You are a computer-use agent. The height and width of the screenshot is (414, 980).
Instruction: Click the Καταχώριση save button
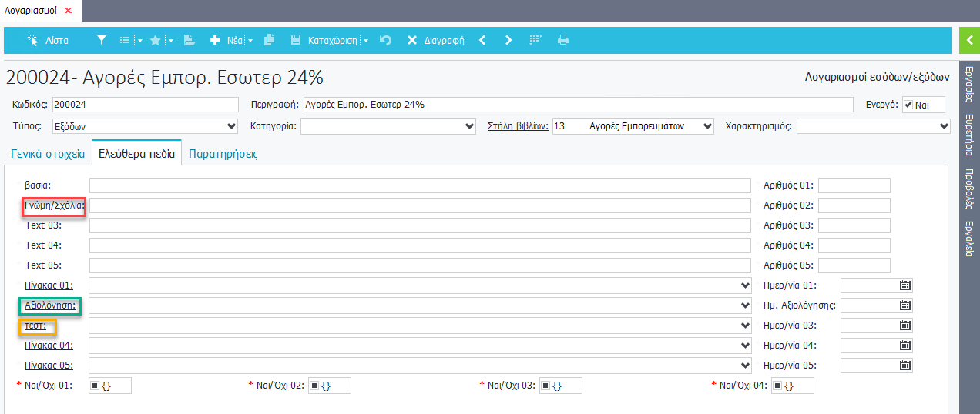pos(325,40)
